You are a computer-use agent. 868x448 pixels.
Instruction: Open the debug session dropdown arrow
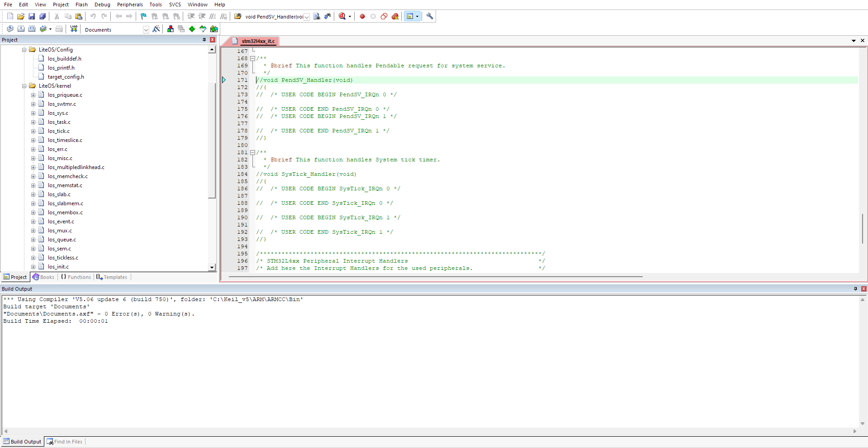pyautogui.click(x=350, y=17)
